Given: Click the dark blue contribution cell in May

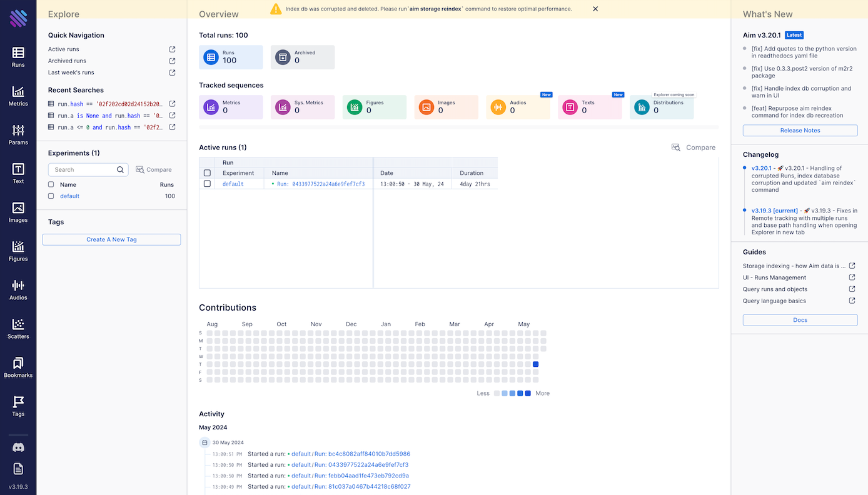Looking at the screenshot, I should tap(535, 364).
